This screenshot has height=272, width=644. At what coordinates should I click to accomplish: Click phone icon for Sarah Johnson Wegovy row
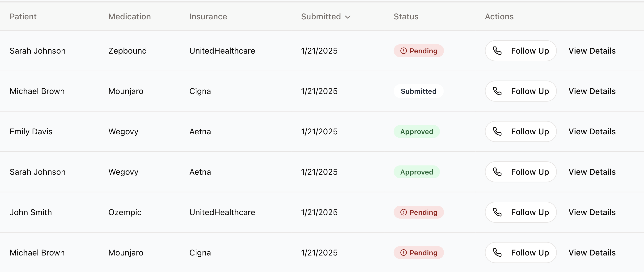click(497, 172)
